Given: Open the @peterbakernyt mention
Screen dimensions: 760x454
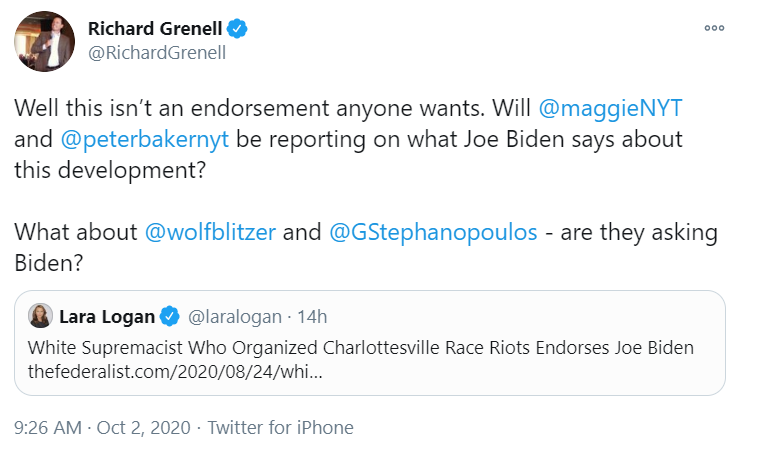Looking at the screenshot, I should 144,140.
